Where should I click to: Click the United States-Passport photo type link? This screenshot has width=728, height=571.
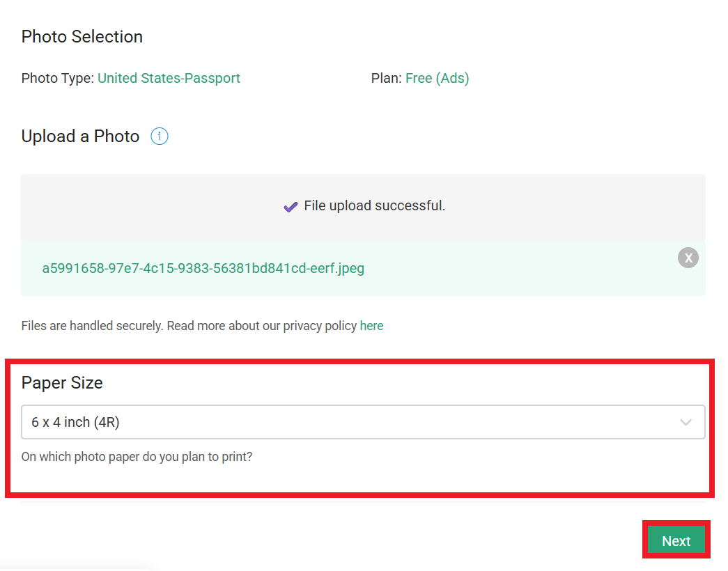click(169, 79)
